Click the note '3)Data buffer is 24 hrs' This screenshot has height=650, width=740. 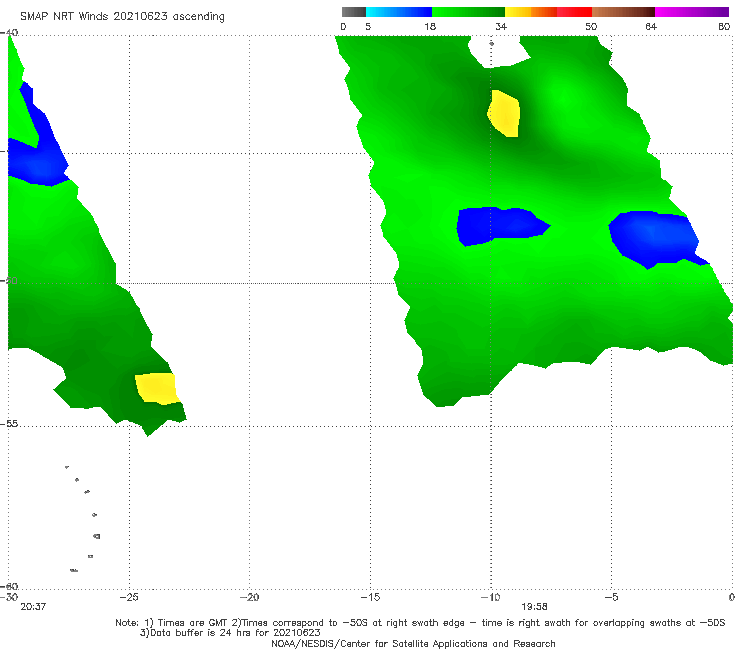(230, 633)
